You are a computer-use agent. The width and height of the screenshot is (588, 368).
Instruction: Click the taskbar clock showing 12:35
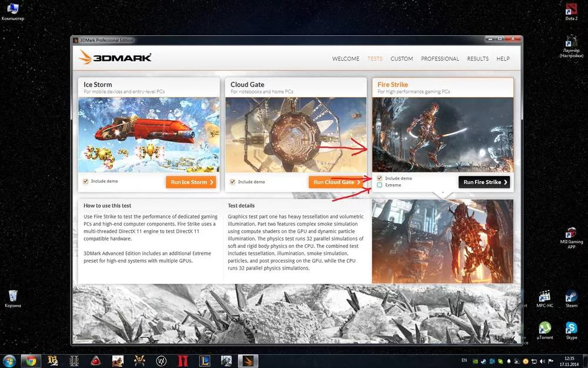[569, 362]
